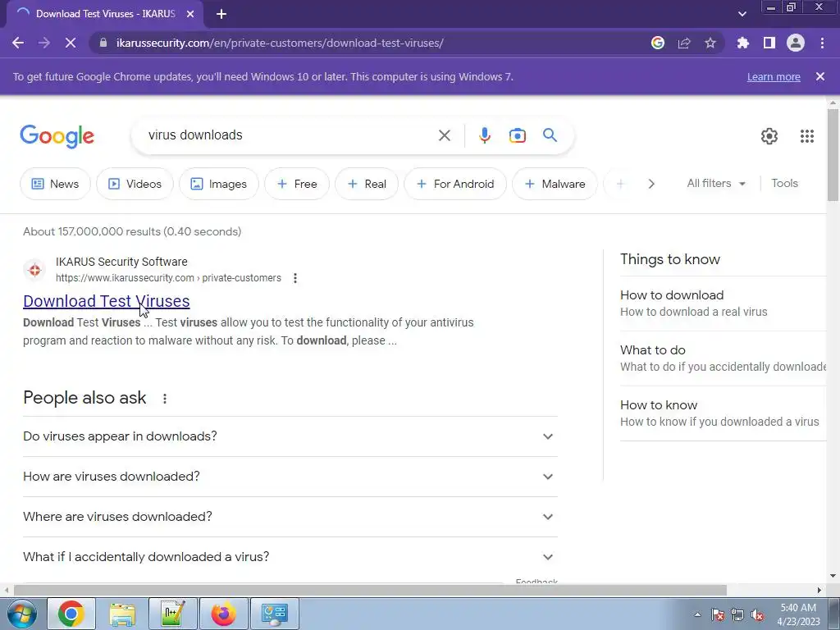The width and height of the screenshot is (840, 630).
Task: Click the Action Center flag tray icon
Action: click(x=717, y=614)
